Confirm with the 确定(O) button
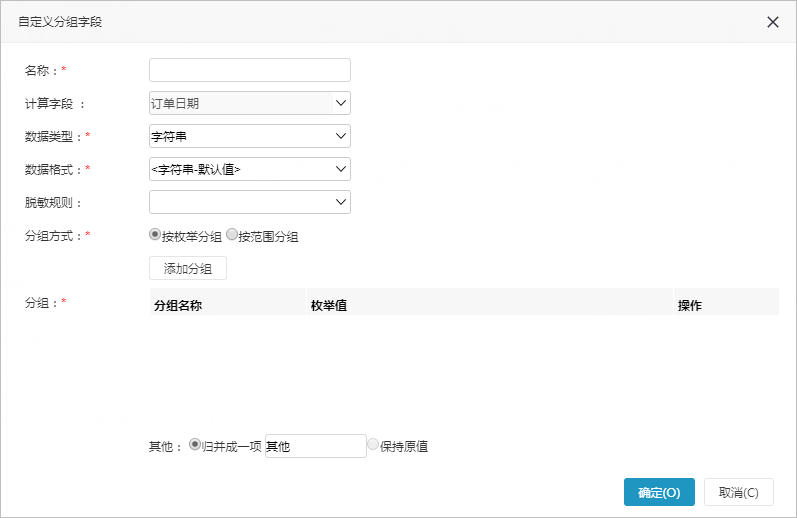 click(x=659, y=492)
